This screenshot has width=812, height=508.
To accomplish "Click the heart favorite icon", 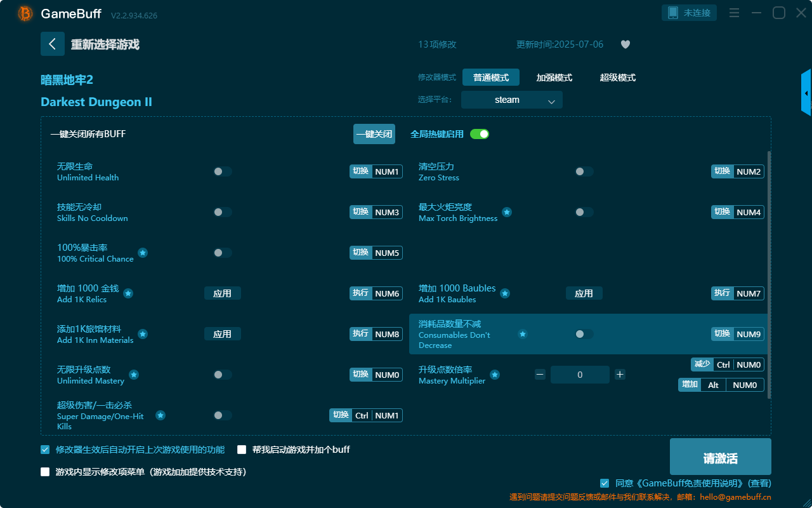I will [625, 44].
